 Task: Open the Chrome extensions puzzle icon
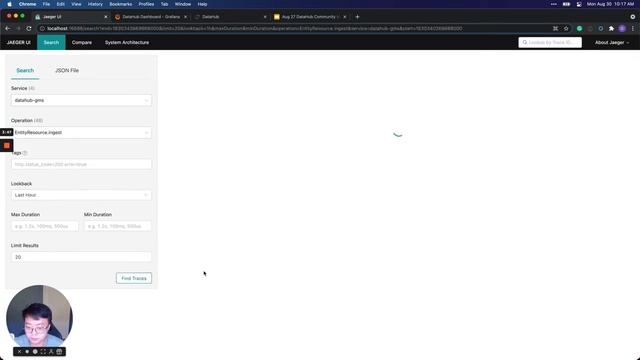pyautogui.click(x=611, y=29)
